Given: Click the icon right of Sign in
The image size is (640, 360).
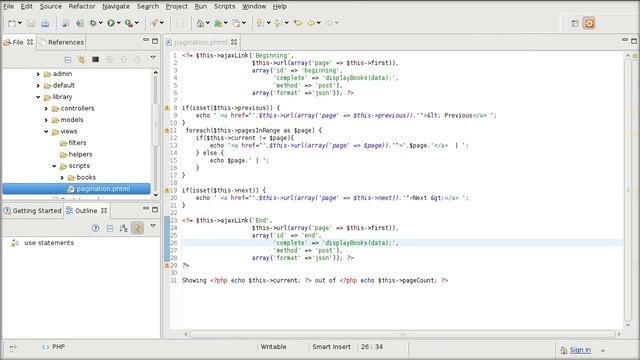Looking at the screenshot, I should [602, 350].
